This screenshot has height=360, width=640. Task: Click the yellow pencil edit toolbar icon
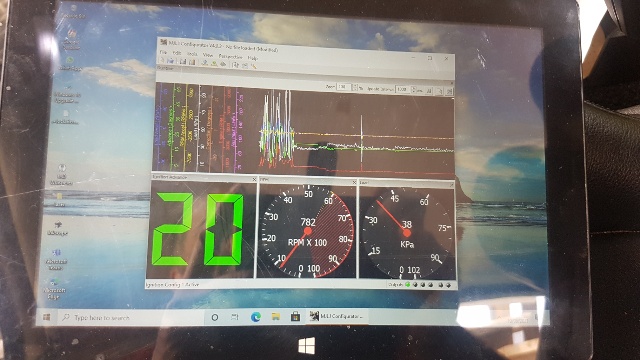254,66
